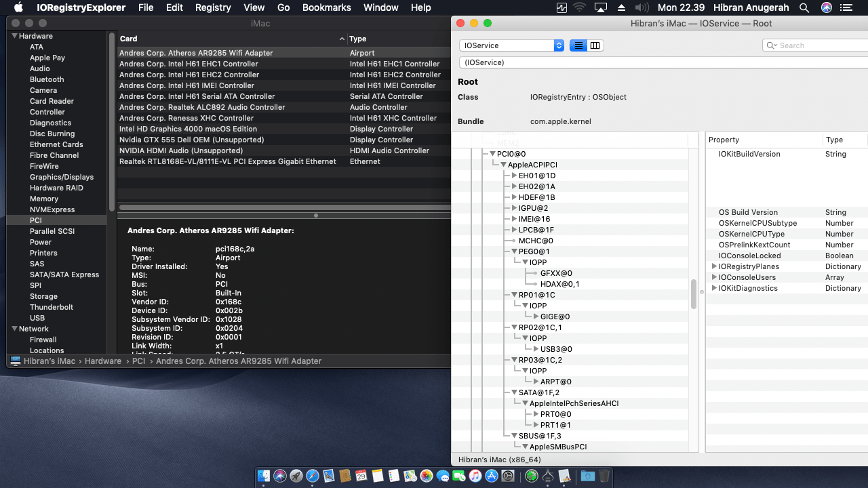Launch Siri from the dock
This screenshot has height=488, width=868.
[x=280, y=476]
